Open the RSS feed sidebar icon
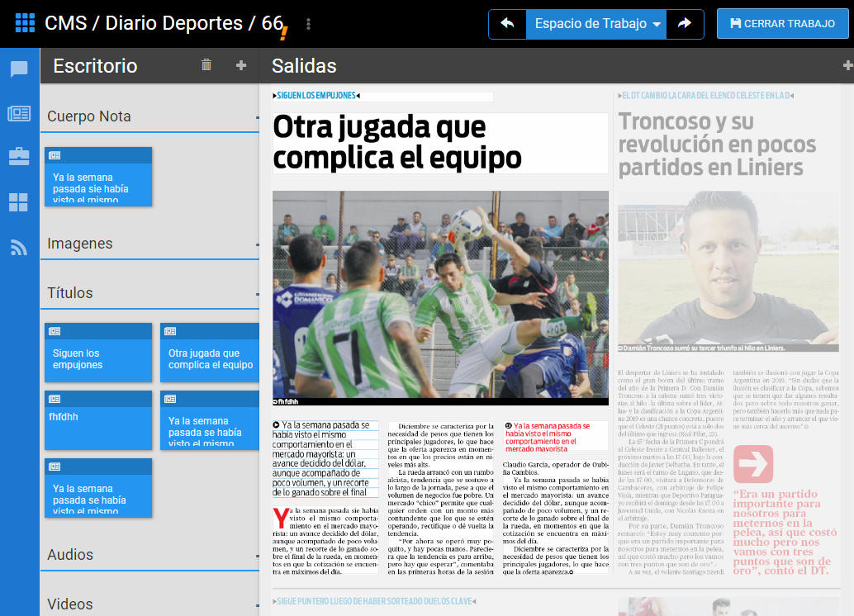 click(18, 248)
